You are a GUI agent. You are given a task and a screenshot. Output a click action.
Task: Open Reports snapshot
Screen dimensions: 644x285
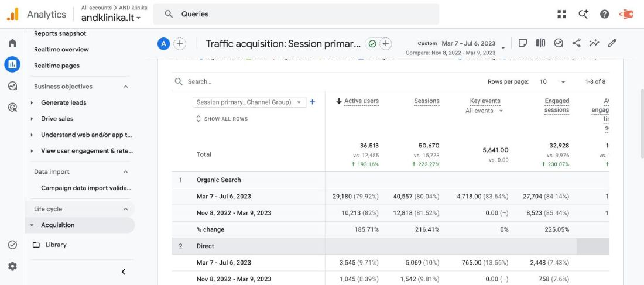[60, 33]
